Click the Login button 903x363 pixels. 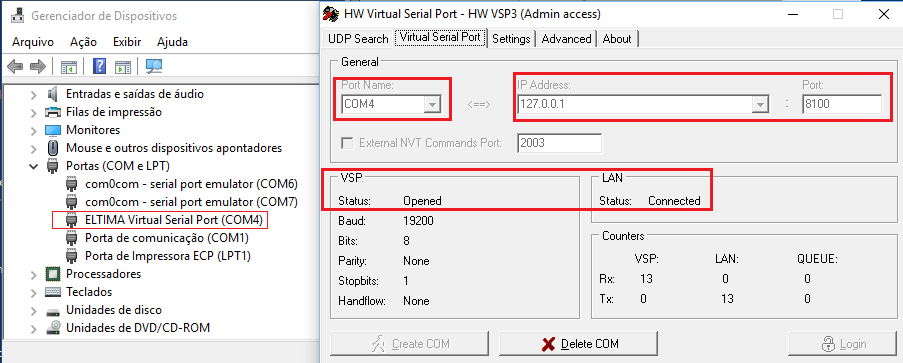[843, 344]
